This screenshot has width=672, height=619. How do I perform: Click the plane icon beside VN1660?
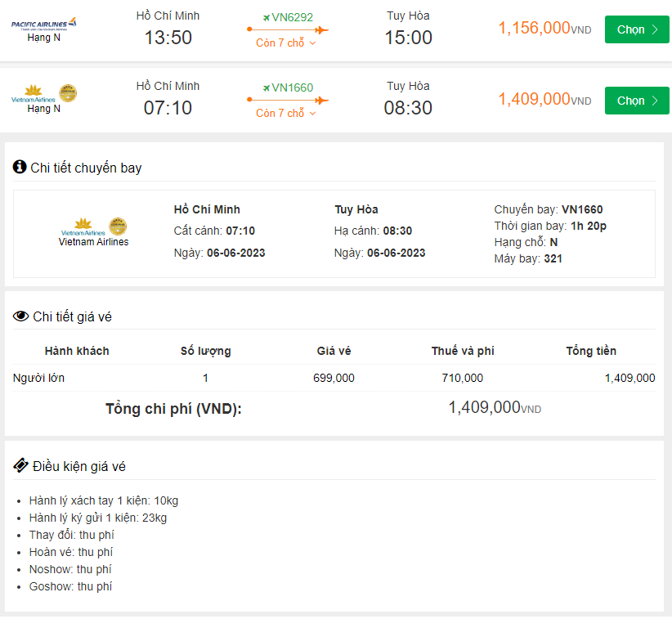(267, 87)
